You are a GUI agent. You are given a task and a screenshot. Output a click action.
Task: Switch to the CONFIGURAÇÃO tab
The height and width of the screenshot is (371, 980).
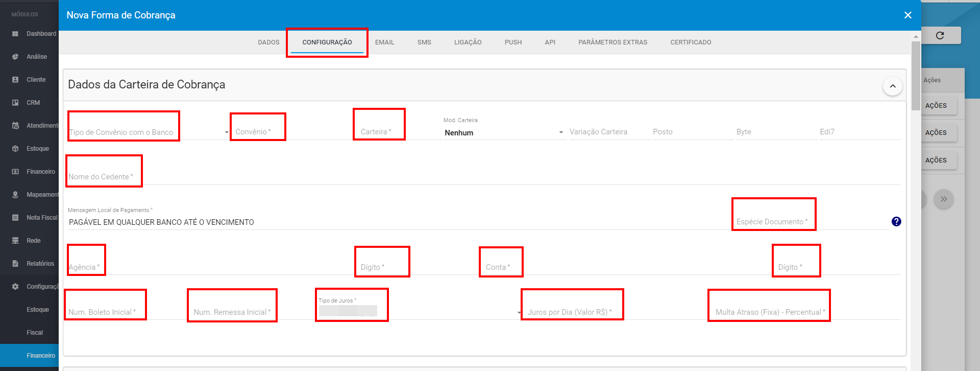[327, 42]
